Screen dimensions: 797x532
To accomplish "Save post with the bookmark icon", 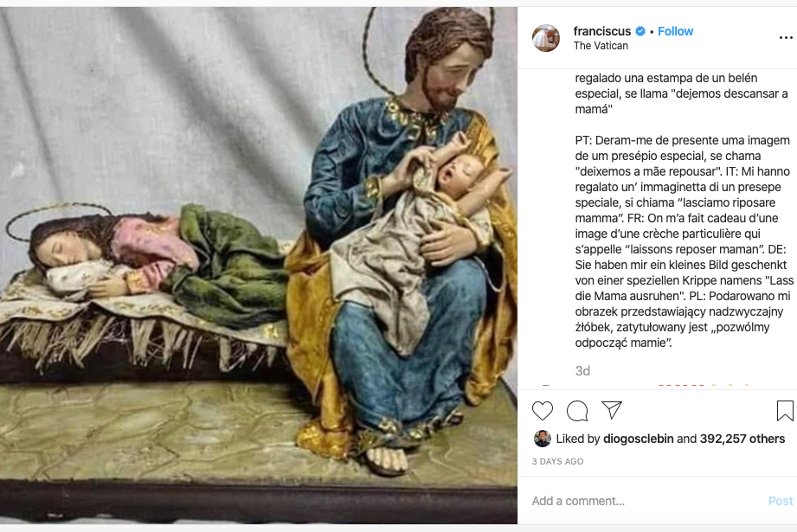I will click(785, 411).
